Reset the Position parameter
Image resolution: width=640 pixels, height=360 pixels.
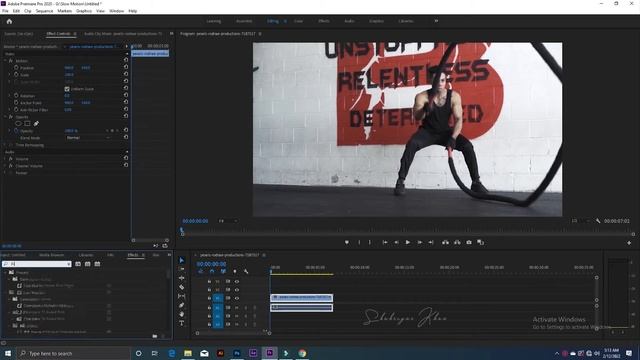126,67
